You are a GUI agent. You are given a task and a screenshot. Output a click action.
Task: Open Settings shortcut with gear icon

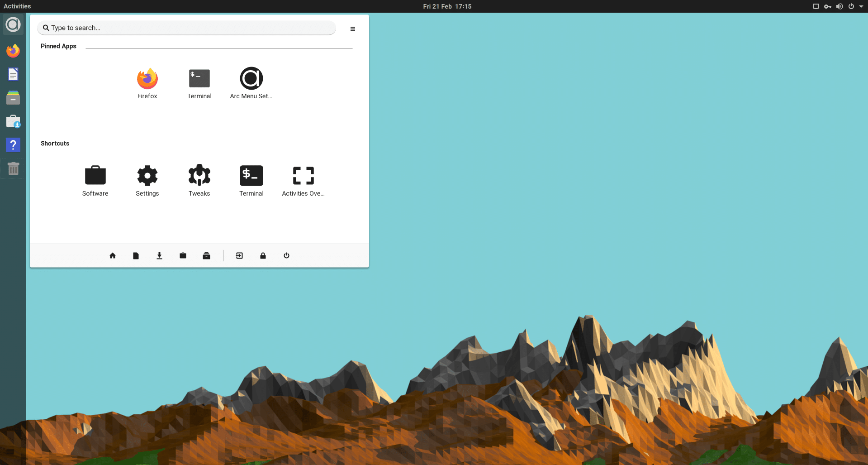point(147,181)
